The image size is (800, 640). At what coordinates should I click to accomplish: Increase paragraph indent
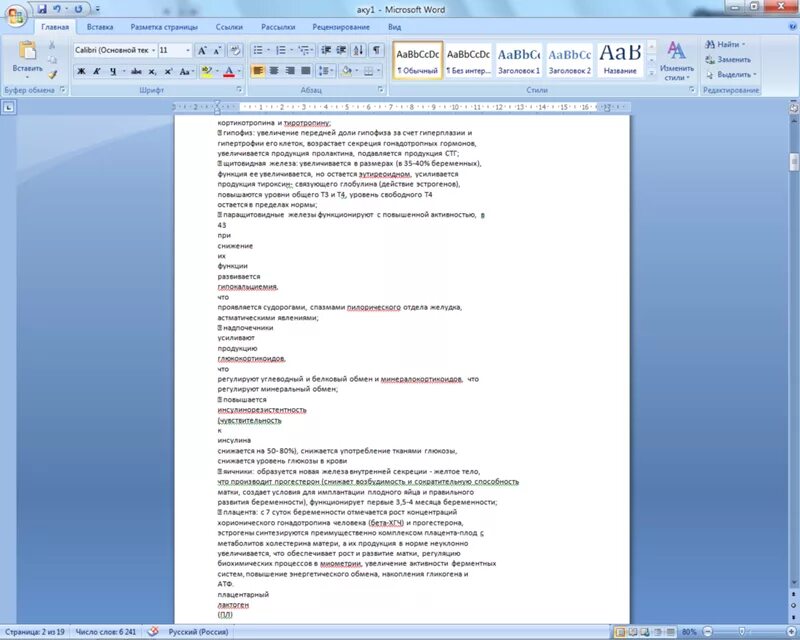[341, 50]
